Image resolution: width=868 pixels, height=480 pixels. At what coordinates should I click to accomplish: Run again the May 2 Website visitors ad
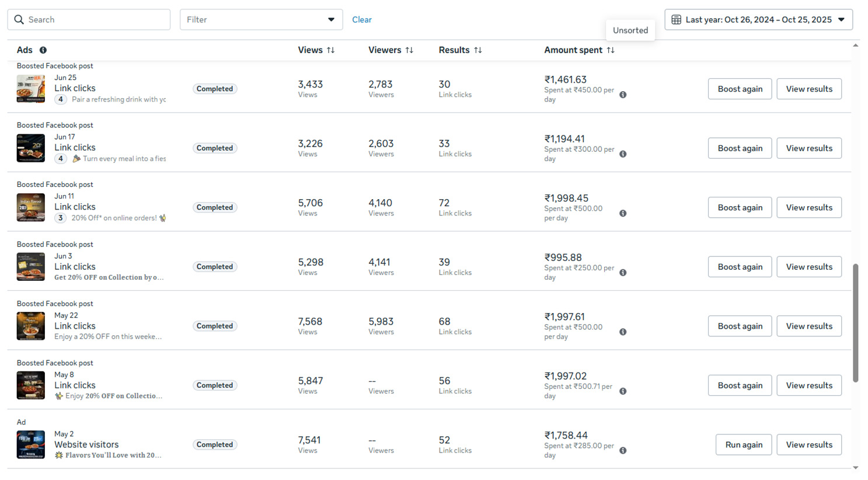pyautogui.click(x=743, y=444)
